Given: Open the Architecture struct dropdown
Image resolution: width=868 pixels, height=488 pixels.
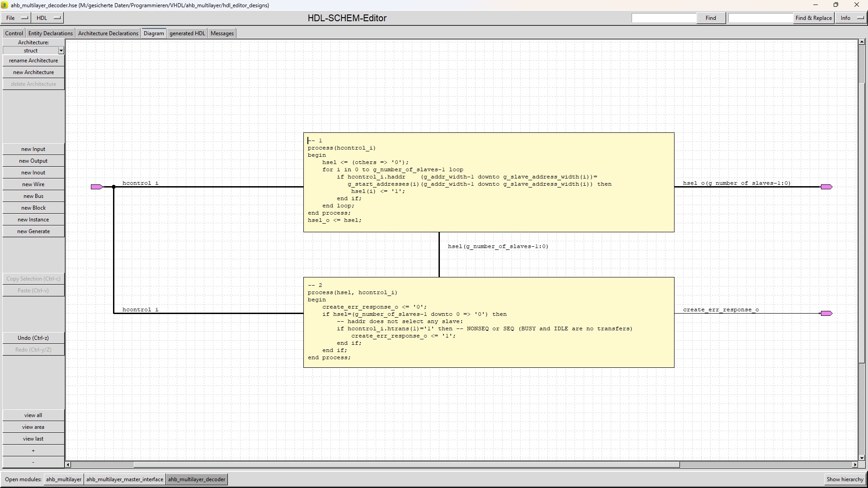Looking at the screenshot, I should point(61,51).
